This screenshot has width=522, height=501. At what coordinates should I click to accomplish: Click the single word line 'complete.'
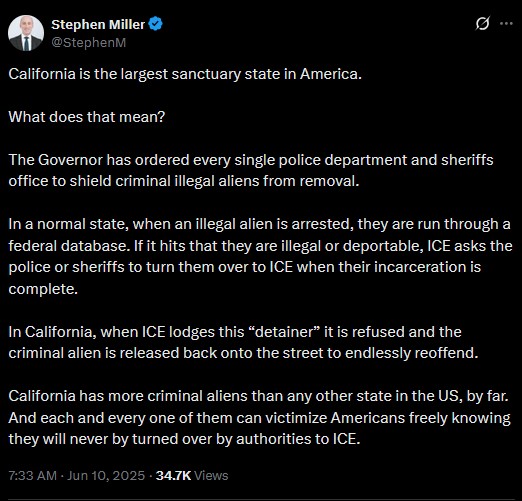[x=43, y=289]
